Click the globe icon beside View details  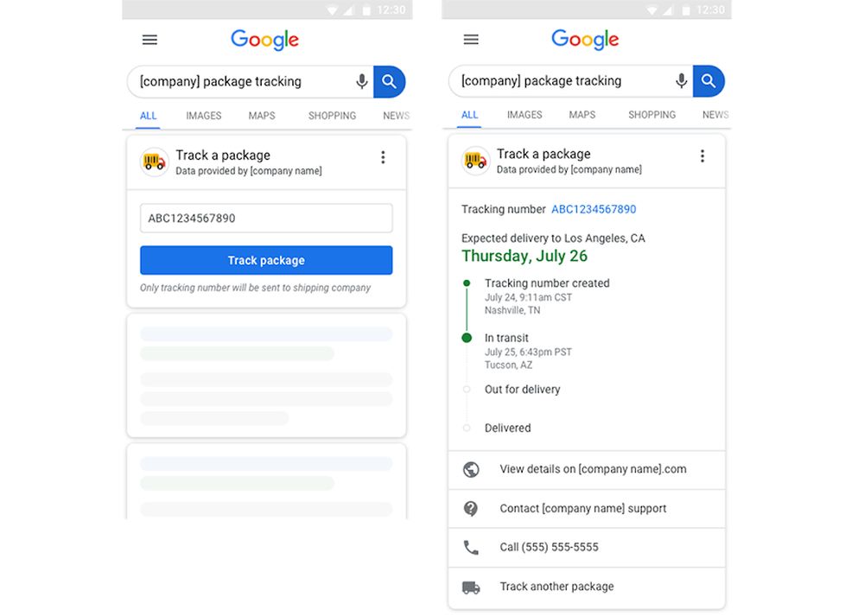[x=471, y=470]
